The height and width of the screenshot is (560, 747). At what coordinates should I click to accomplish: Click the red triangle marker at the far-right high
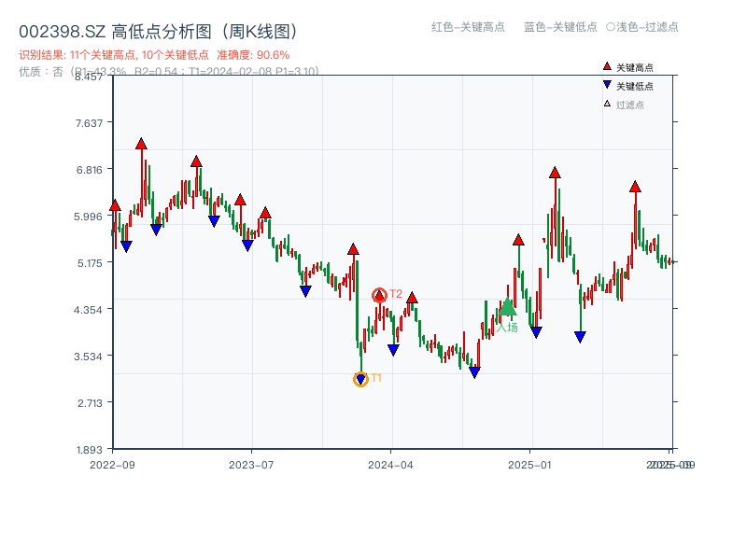636,187
